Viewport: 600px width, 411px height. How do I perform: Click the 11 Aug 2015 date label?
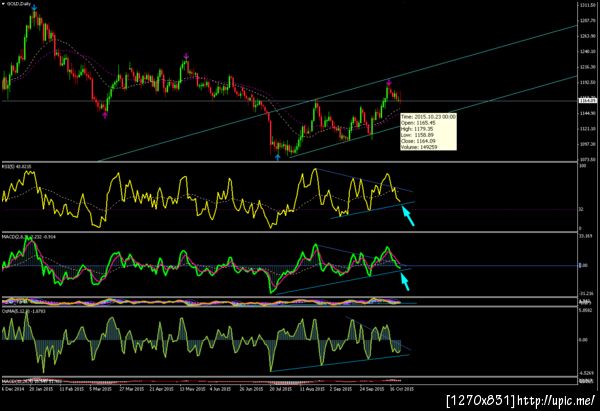312,389
